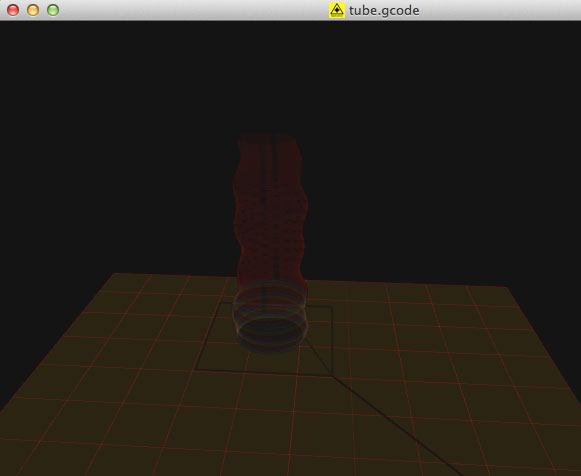Click the build plate's far right back corner
This screenshot has width=581, height=476.
(506, 287)
